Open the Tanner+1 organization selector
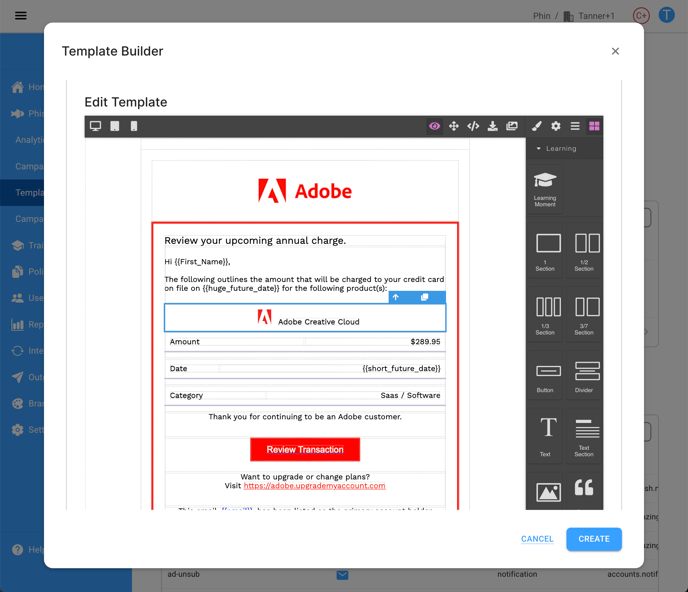This screenshot has height=592, width=688. point(589,16)
